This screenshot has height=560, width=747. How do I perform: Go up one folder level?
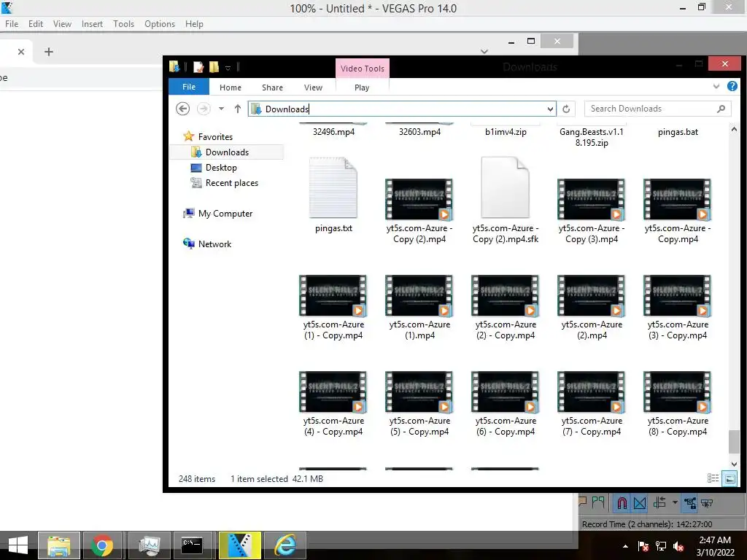(238, 109)
